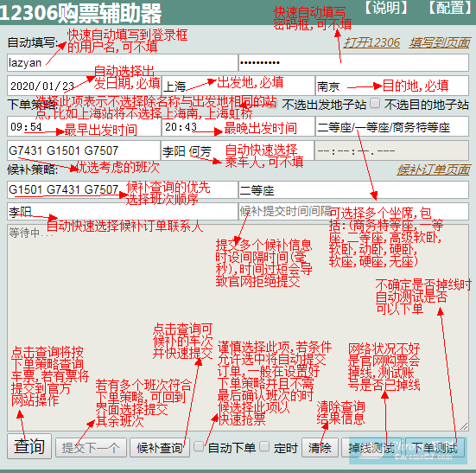The height and width of the screenshot is (473, 476).
Task: Open the 候补订单页面 link
Action: coord(434,169)
